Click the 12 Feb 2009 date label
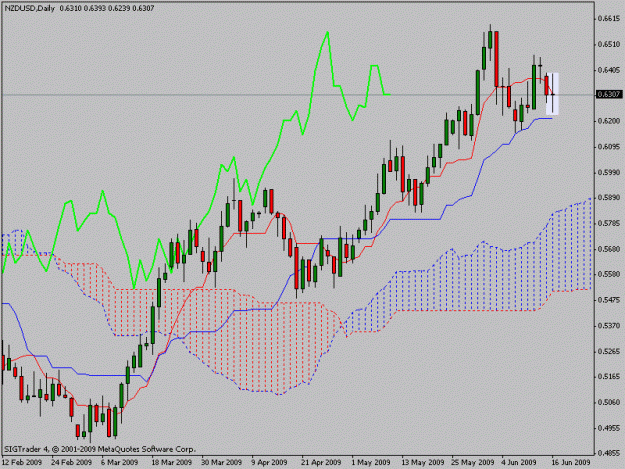This screenshot has width=625, height=469. click(22, 463)
